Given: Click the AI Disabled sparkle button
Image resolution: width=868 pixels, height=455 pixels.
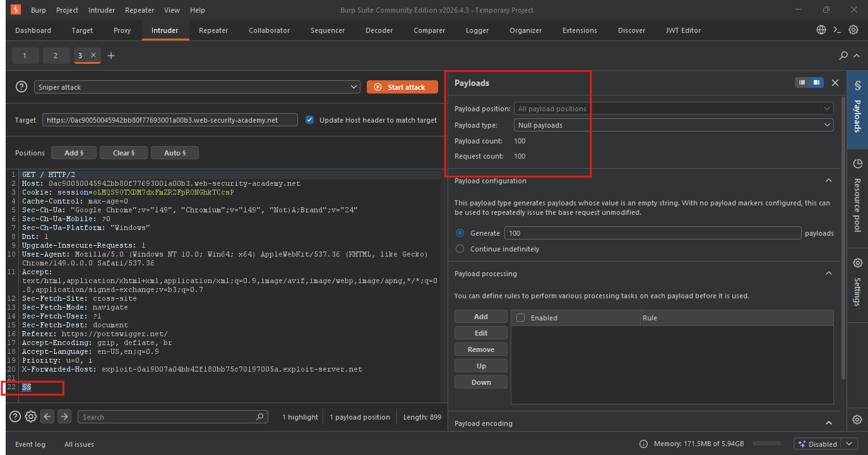Looking at the screenshot, I should 817,444.
